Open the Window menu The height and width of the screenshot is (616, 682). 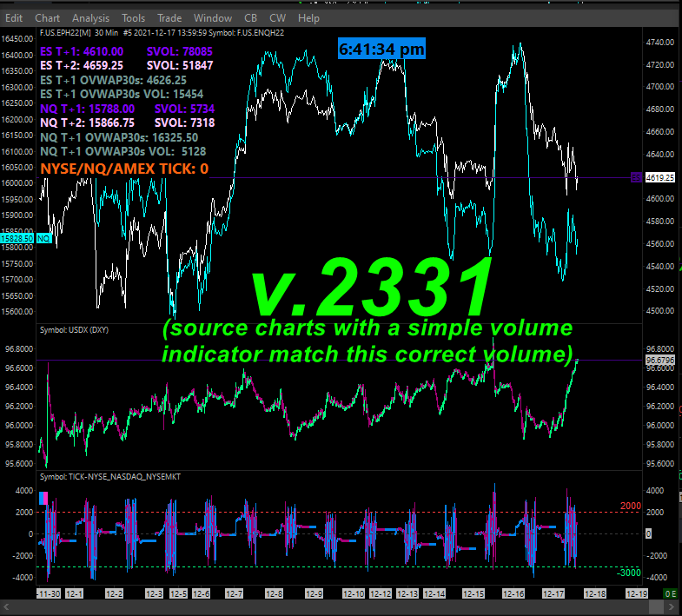click(213, 18)
